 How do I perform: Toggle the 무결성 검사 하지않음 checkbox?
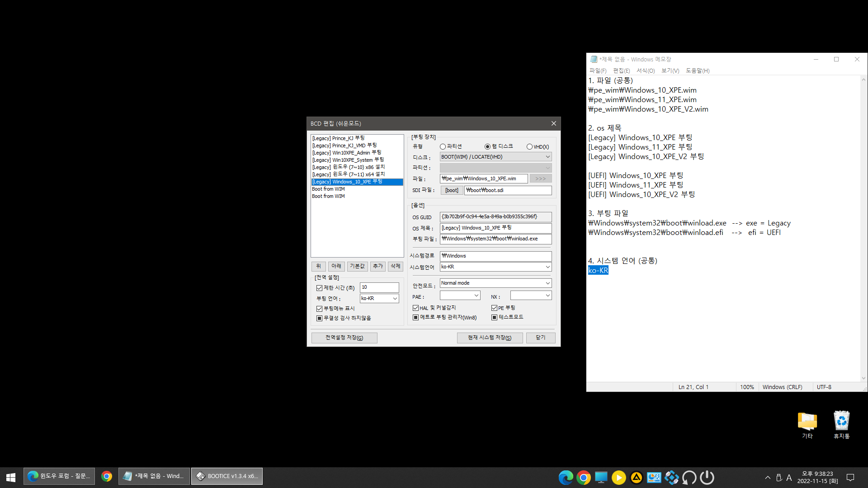[320, 318]
